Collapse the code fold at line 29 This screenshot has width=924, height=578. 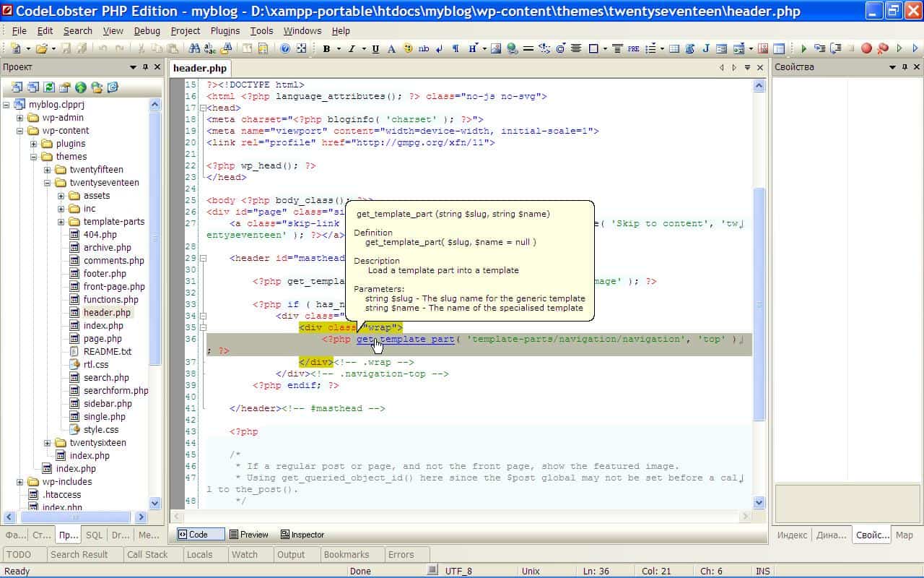[x=203, y=258]
